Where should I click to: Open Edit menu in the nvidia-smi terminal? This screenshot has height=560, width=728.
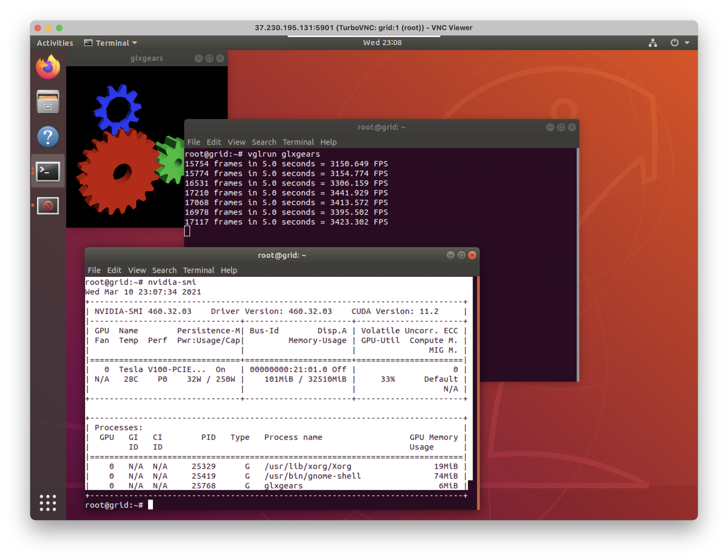point(114,270)
